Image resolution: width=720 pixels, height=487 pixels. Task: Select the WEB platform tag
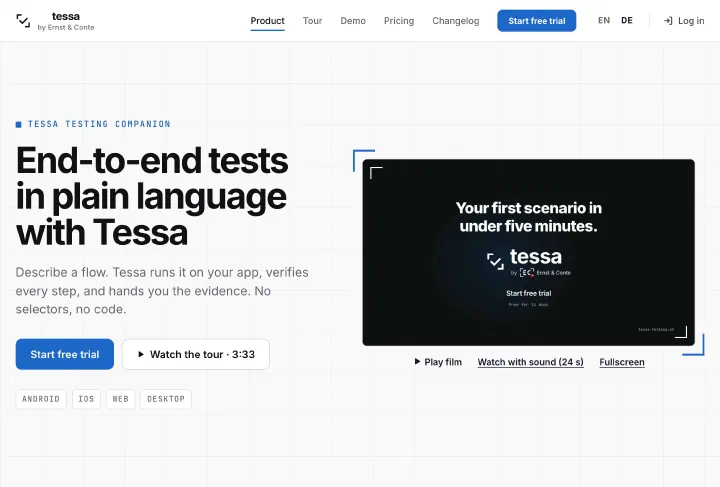point(120,399)
